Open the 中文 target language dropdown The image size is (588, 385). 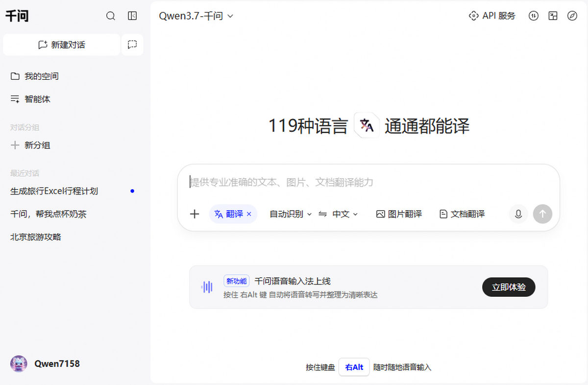[x=345, y=214]
